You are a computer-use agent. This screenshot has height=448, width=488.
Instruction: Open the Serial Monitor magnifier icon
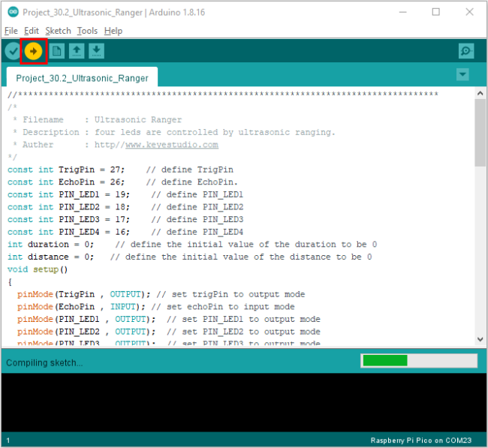pyautogui.click(x=466, y=51)
